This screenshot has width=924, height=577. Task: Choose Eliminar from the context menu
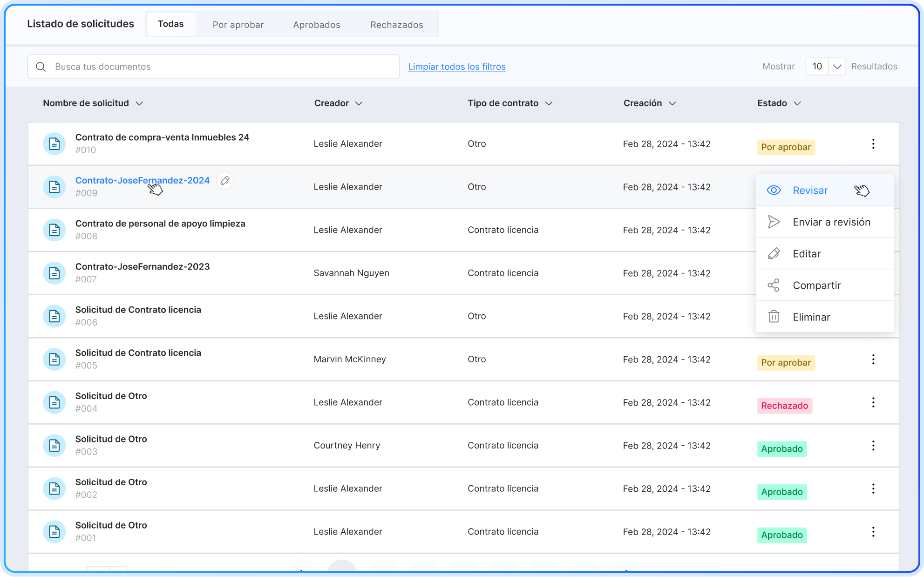(811, 317)
